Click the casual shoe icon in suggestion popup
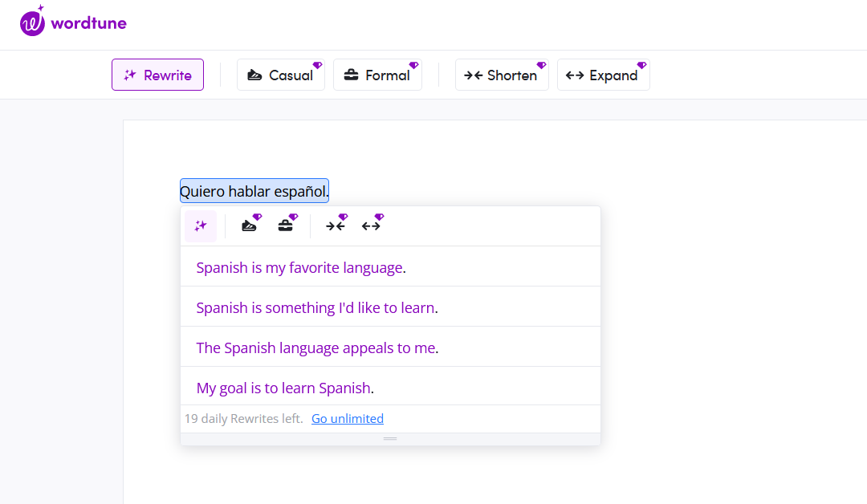The width and height of the screenshot is (867, 504). click(250, 226)
